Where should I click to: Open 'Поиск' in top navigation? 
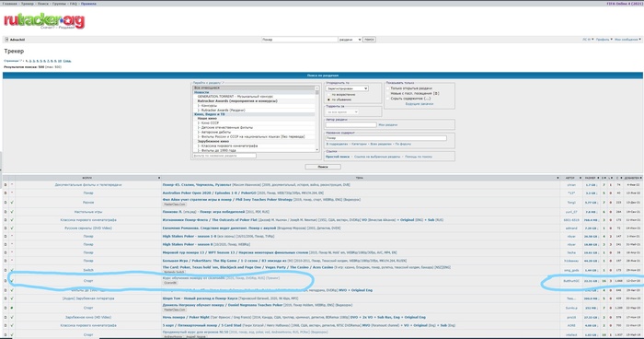pyautogui.click(x=43, y=4)
